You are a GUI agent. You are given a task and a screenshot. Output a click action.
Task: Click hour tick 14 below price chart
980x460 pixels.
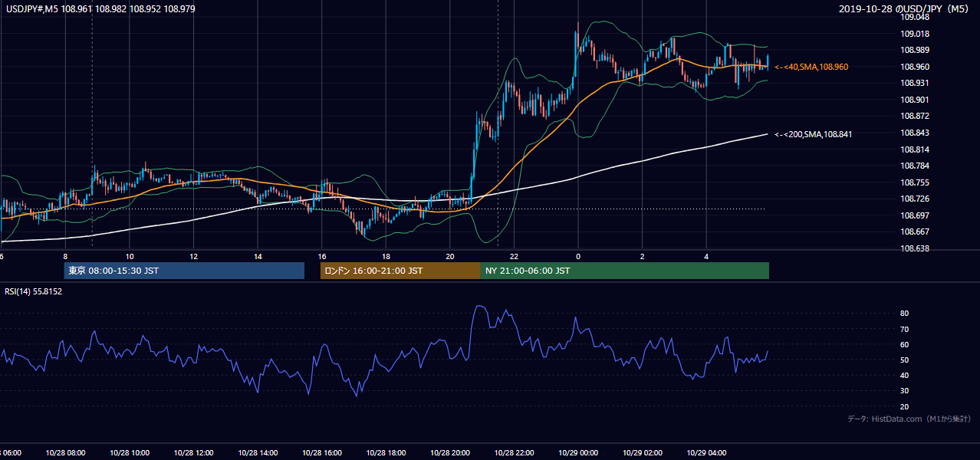coord(258,257)
